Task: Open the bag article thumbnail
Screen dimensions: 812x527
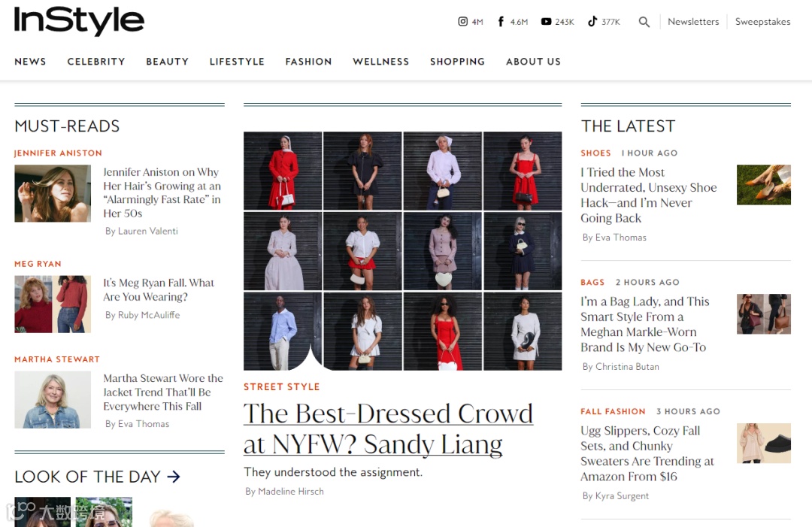Action: [764, 313]
